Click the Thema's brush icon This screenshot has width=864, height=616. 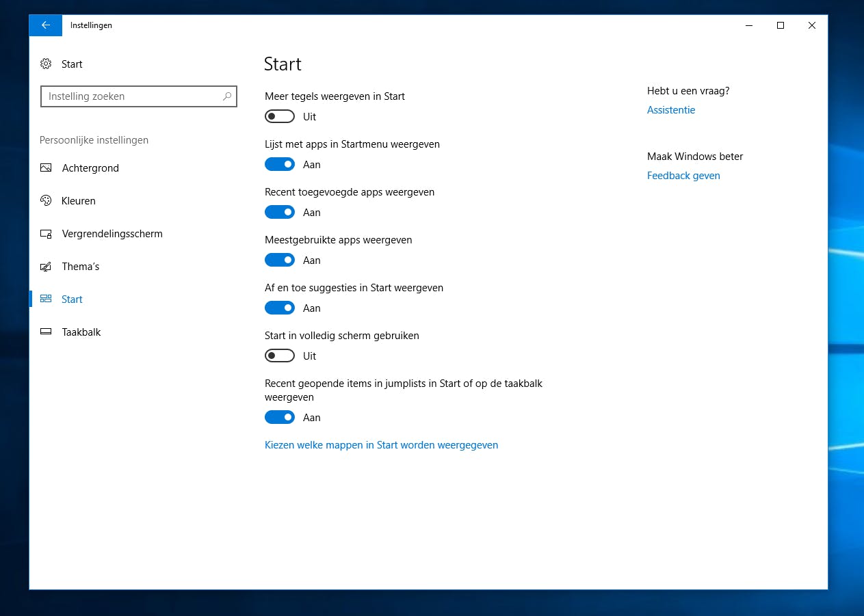46,266
